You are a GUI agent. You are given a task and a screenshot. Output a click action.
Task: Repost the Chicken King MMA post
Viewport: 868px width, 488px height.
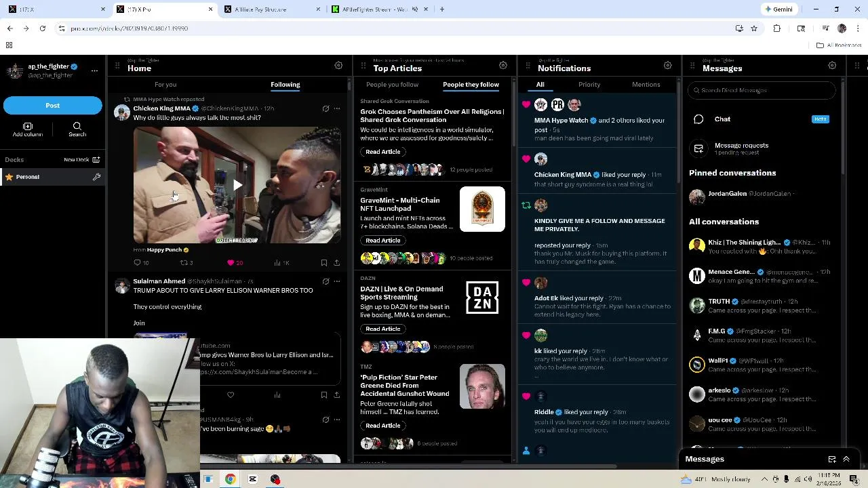click(x=183, y=262)
